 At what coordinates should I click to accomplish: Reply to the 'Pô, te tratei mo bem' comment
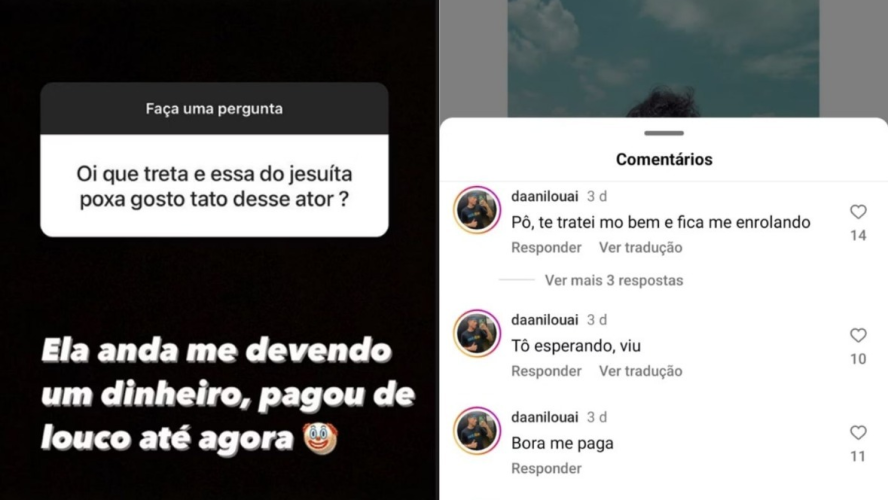[546, 247]
